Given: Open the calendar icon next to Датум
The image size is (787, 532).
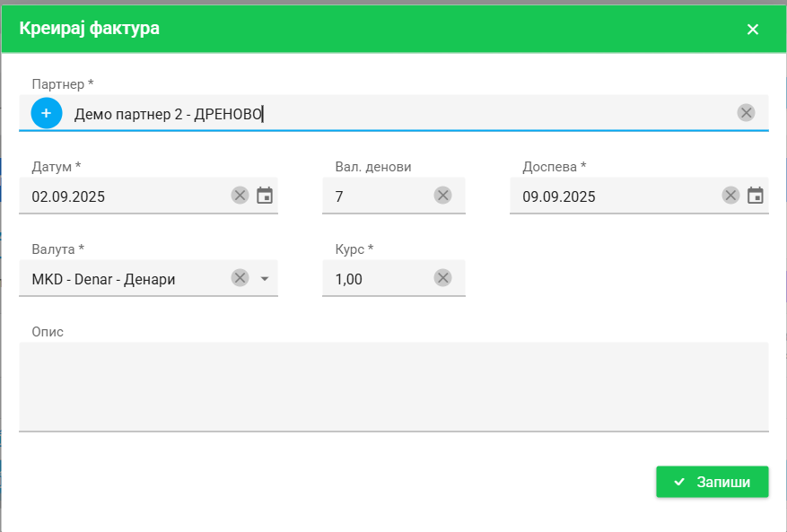Looking at the screenshot, I should click(263, 196).
